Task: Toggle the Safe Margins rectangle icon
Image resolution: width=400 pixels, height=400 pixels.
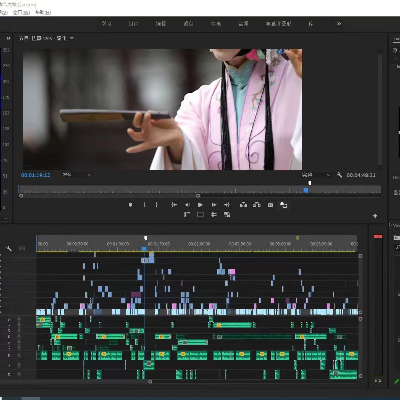Action: tap(200, 215)
